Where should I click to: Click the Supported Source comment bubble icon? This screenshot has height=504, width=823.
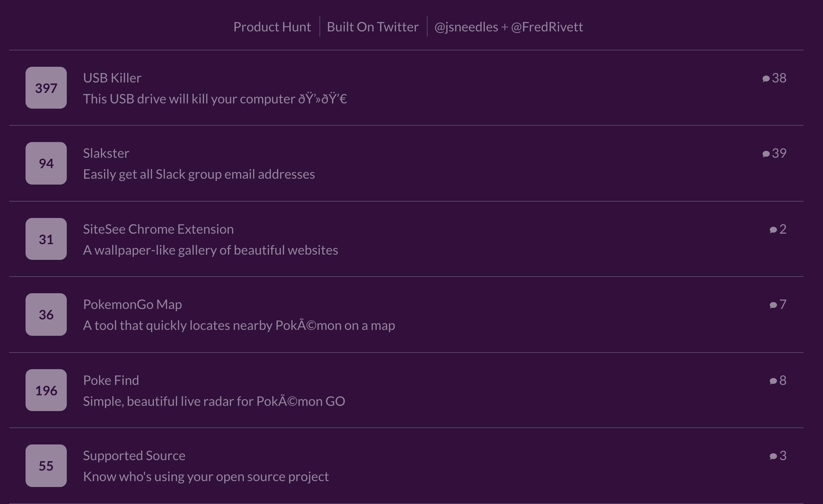(x=773, y=456)
